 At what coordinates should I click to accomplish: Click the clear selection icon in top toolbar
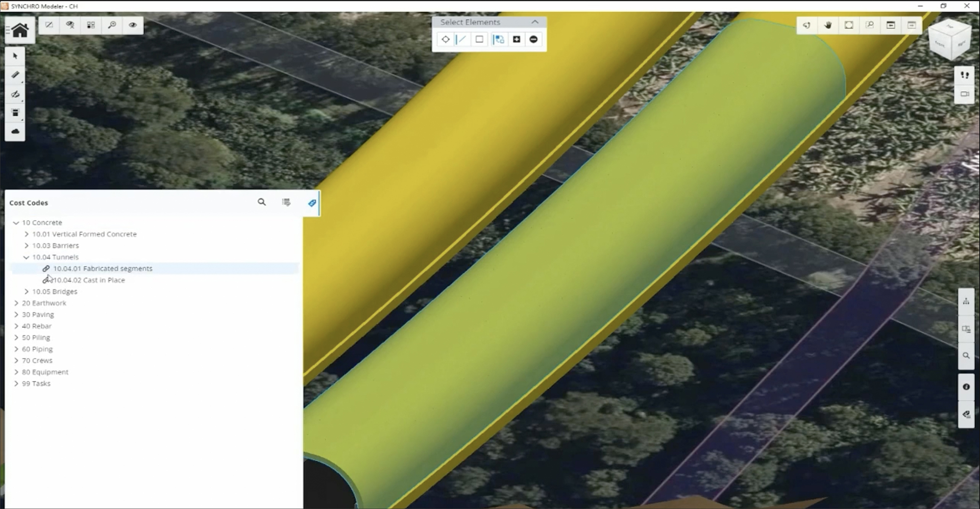(49, 25)
